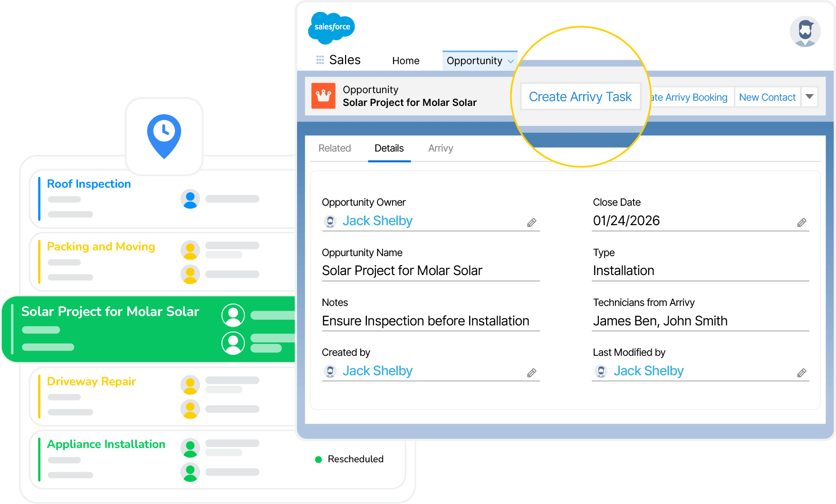The height and width of the screenshot is (504, 836).
Task: Click the New Contact link
Action: click(767, 97)
